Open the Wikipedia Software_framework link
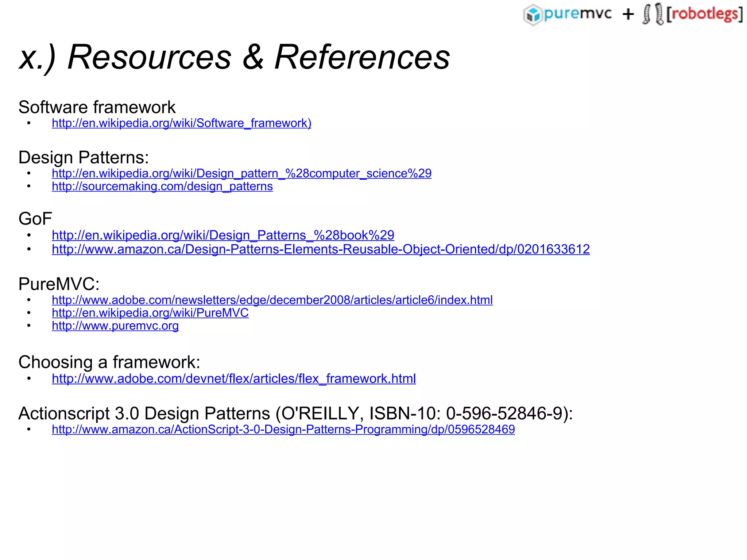The width and height of the screenshot is (747, 560). (x=182, y=123)
